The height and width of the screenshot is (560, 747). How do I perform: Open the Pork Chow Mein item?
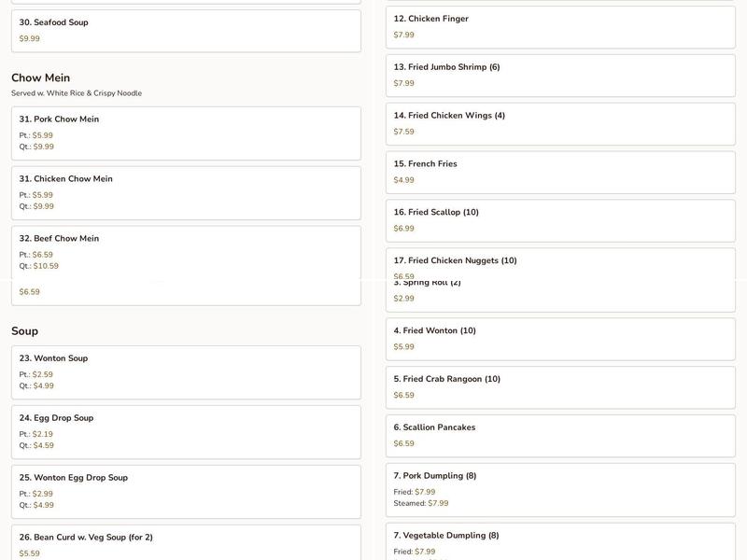tap(186, 133)
